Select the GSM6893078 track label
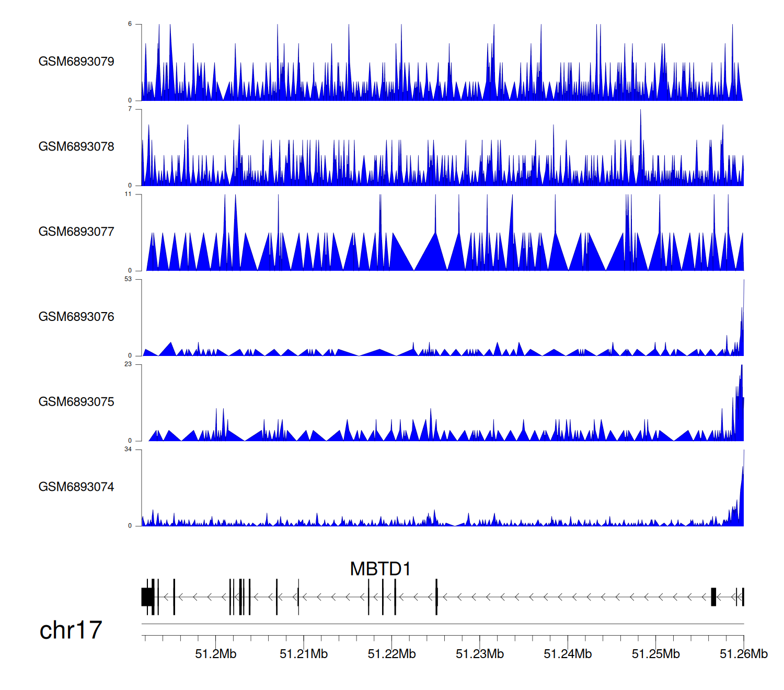This screenshot has width=784, height=690. coord(76,146)
